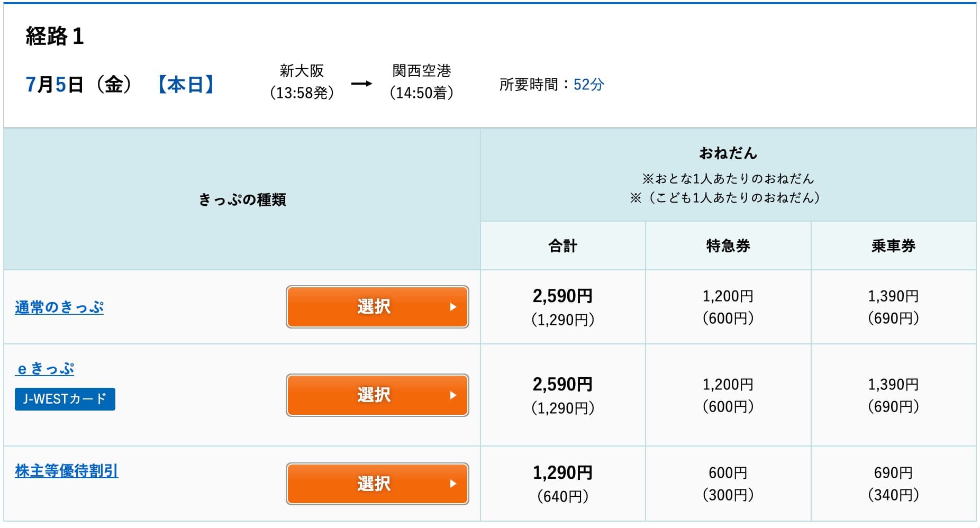Click the (340円) child 乗車券 price
This screenshot has height=528, width=980.
(894, 495)
